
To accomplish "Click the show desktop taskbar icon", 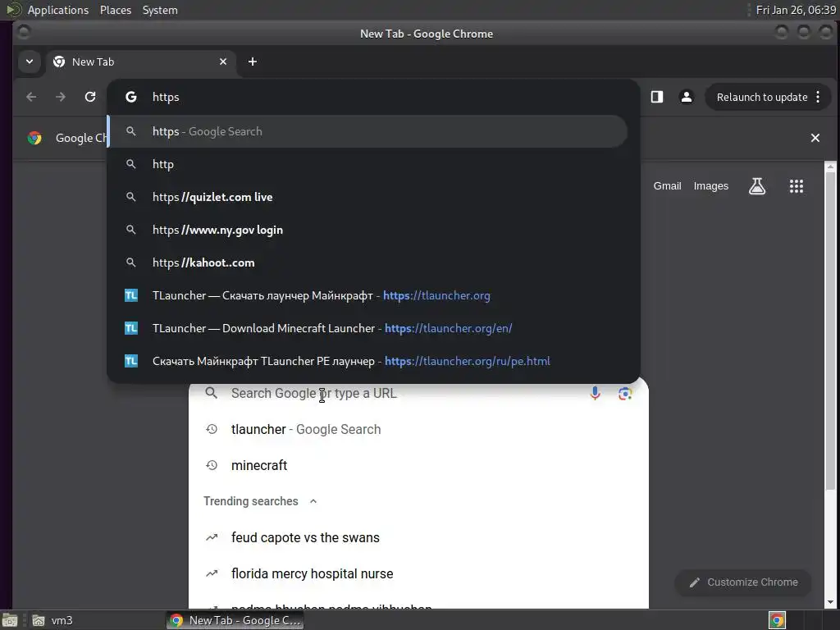I will pyautogui.click(x=10, y=620).
